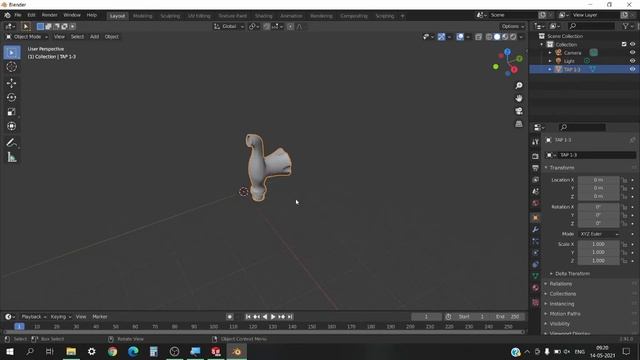Hide the Camera in outliner
Image resolution: width=640 pixels, height=360 pixels.
632,53
